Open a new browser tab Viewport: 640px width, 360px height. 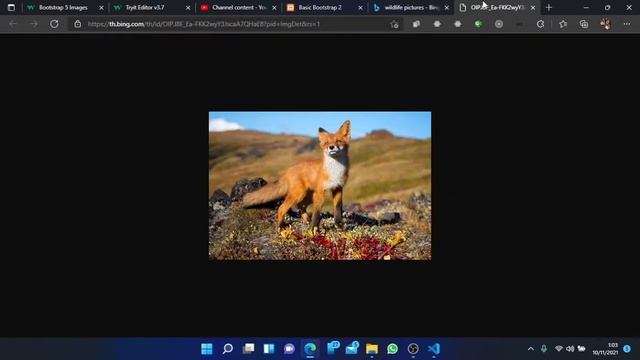[x=549, y=8]
